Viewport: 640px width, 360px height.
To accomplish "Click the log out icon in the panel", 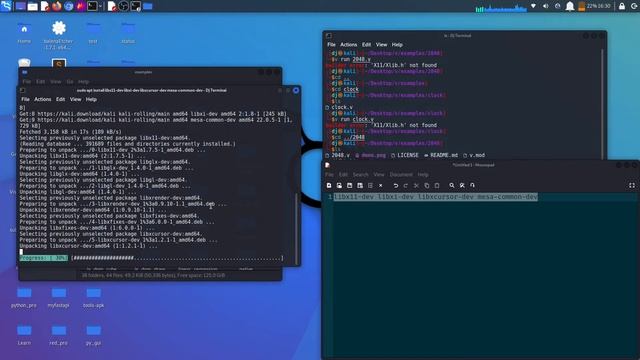I will (634, 6).
